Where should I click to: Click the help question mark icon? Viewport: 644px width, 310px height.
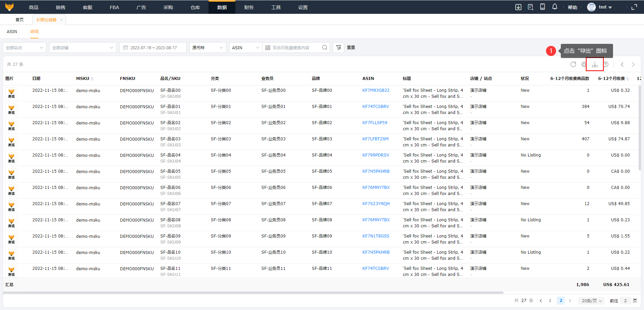pos(606,64)
